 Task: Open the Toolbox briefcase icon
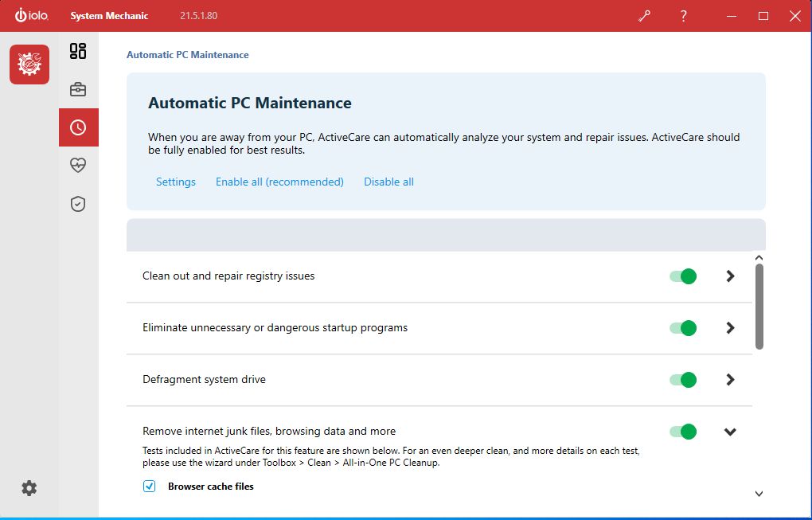78,90
